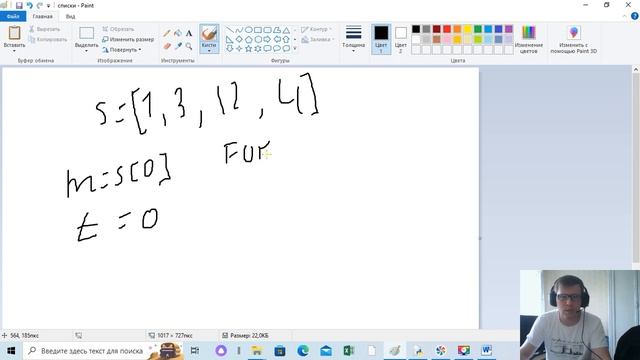Open Excel from taskbar

349,351
